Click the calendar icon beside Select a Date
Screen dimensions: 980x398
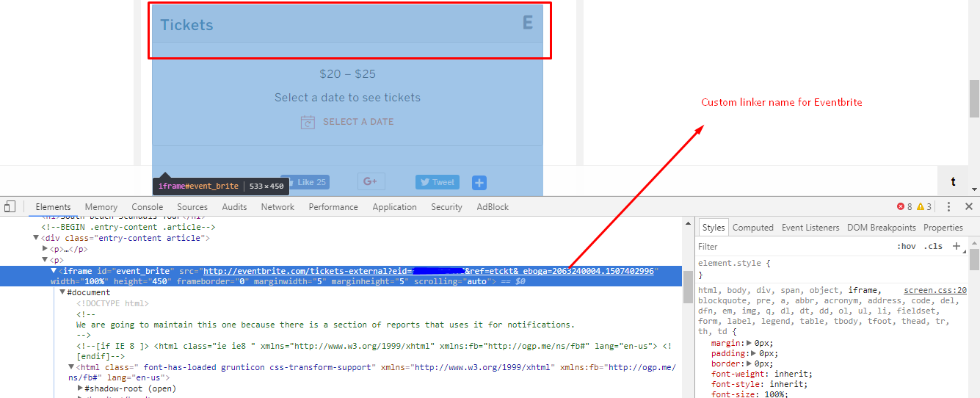(x=308, y=122)
